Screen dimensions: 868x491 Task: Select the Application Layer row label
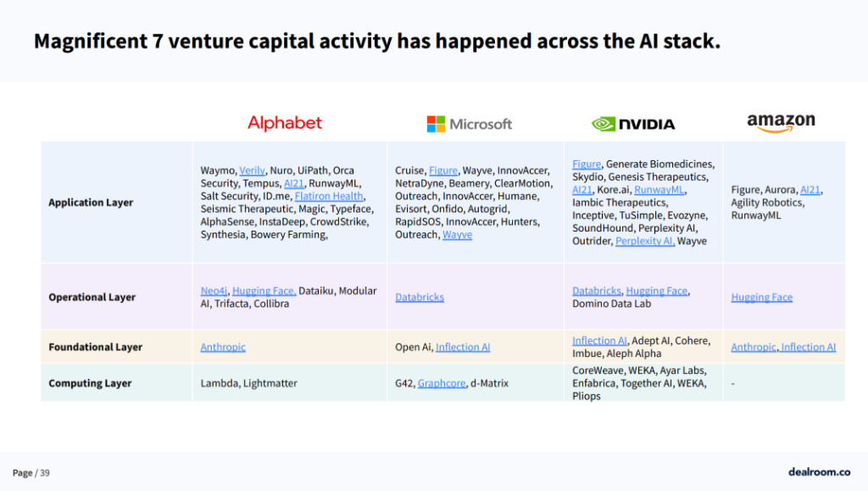pos(91,203)
